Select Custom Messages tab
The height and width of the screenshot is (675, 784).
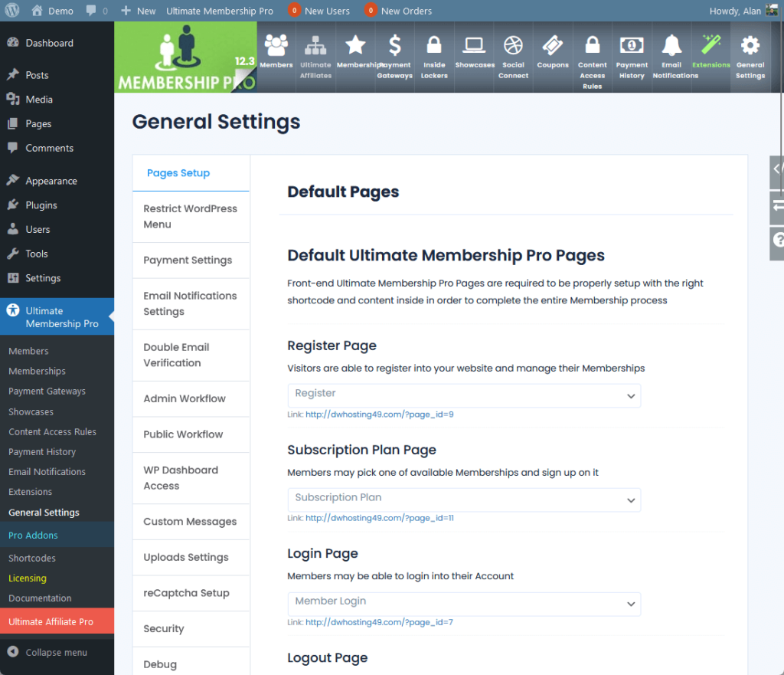click(x=191, y=522)
